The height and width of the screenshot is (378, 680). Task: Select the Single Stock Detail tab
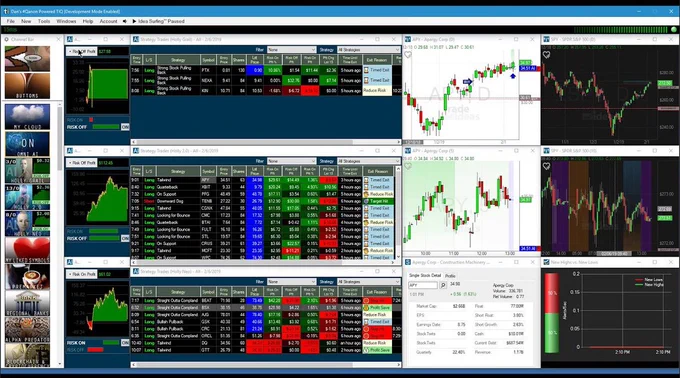[425, 275]
